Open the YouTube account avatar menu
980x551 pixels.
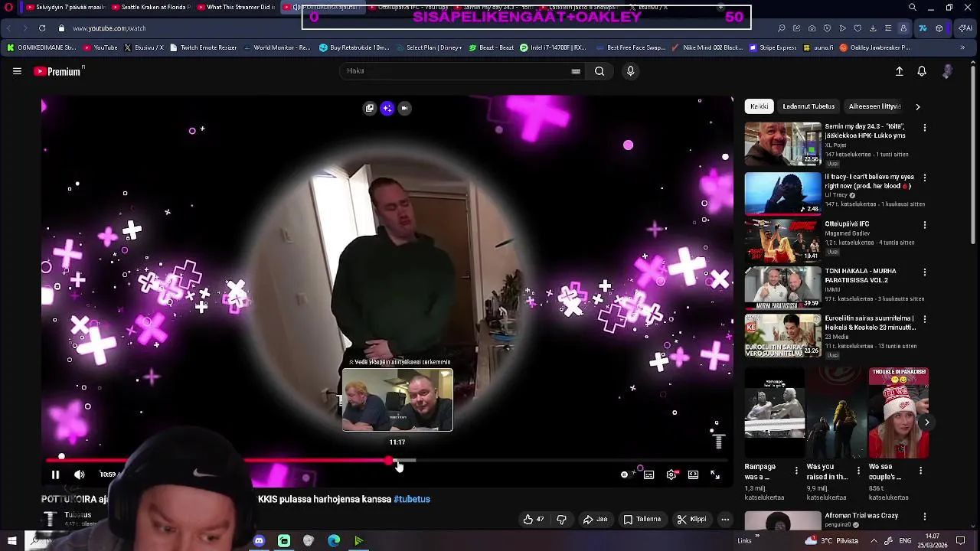(x=948, y=71)
